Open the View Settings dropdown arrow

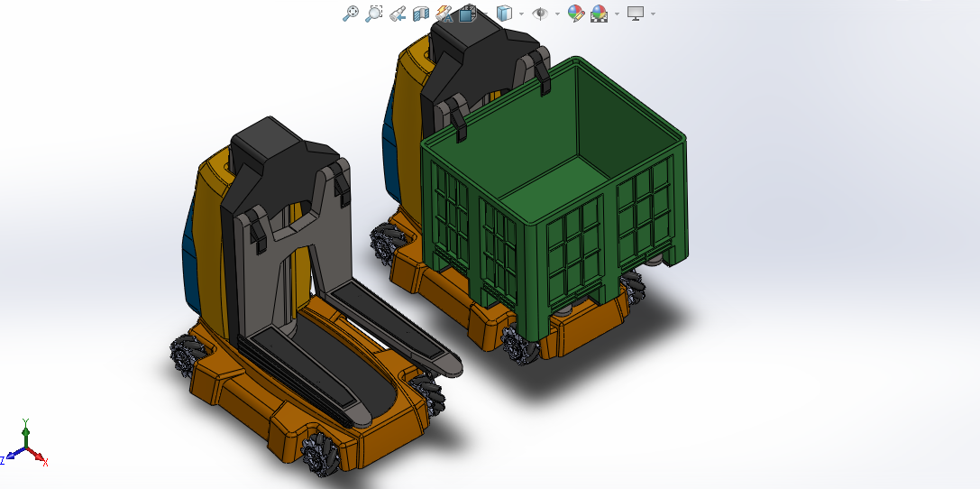coord(653,14)
